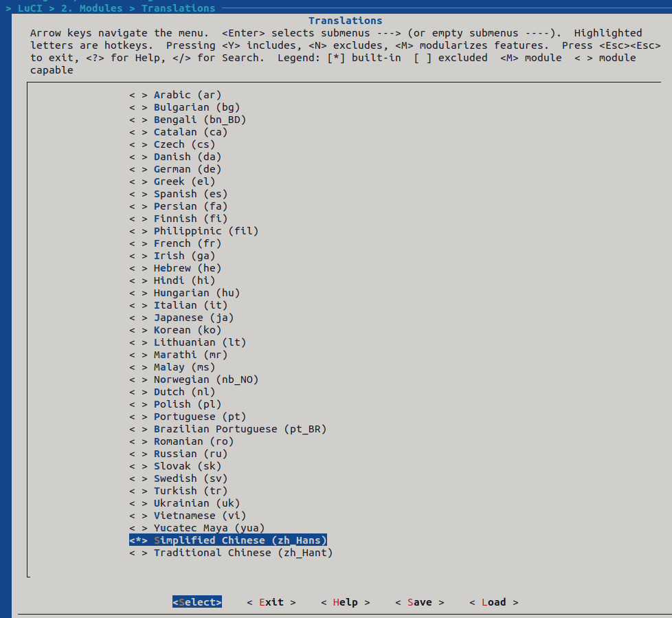Select the Yucatec Maya (yua) translation row
This screenshot has height=618, width=672.
point(197,529)
